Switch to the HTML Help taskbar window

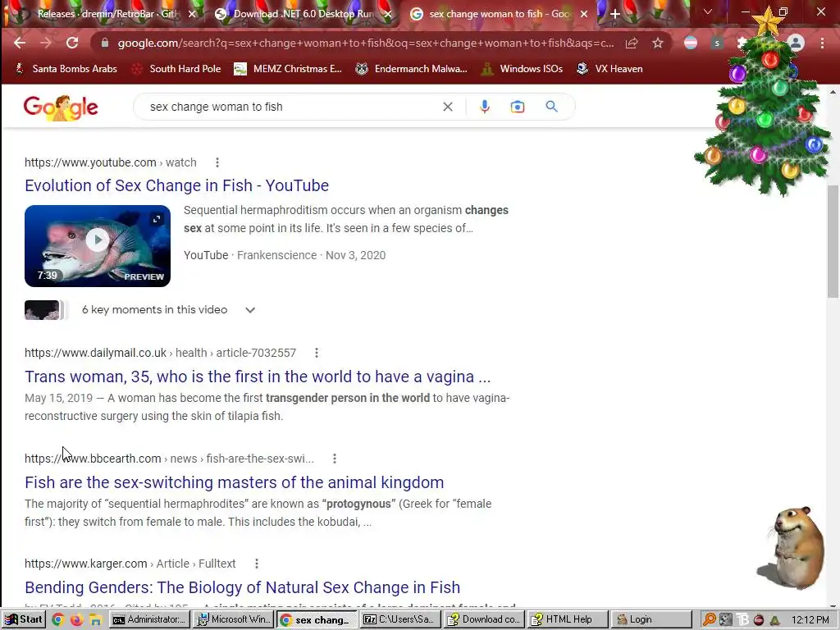[568, 620]
